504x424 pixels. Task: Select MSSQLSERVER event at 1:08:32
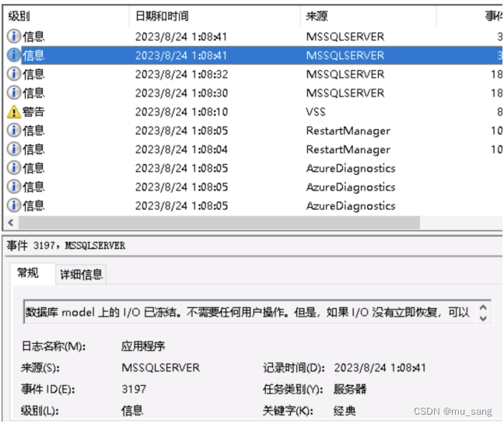[254, 74]
